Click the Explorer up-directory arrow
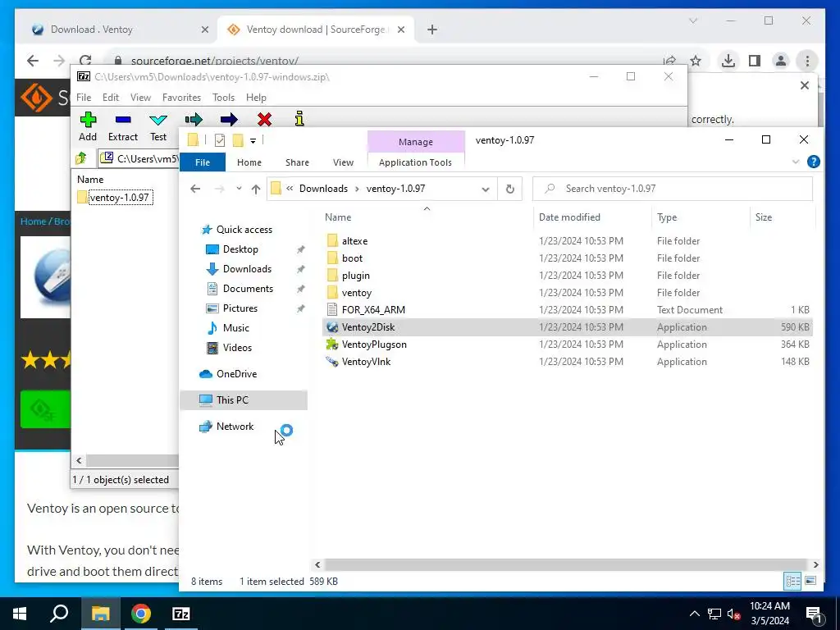Viewport: 840px width, 630px height. [256, 189]
